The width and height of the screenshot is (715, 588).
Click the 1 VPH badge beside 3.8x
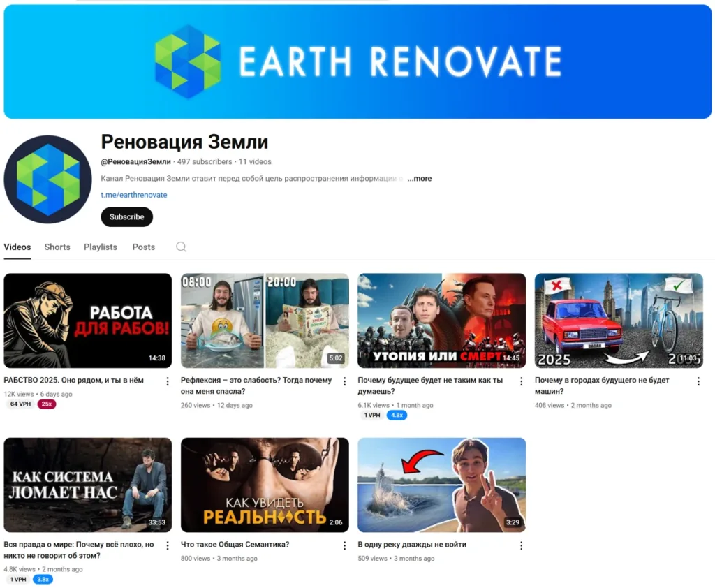18,580
